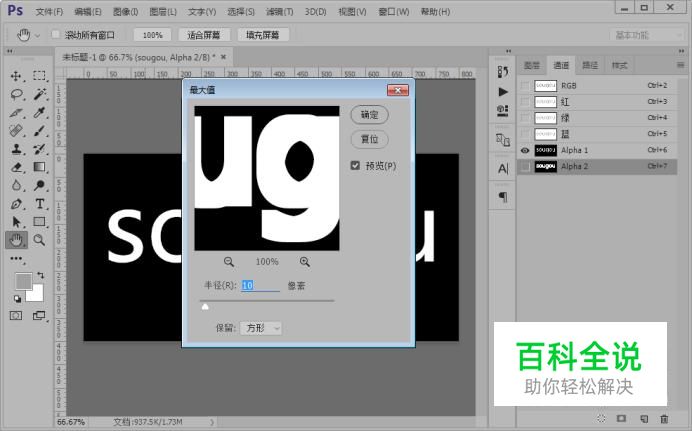Open the workspace switcher dropdown
This screenshot has width=692, height=431.
pyautogui.click(x=647, y=35)
